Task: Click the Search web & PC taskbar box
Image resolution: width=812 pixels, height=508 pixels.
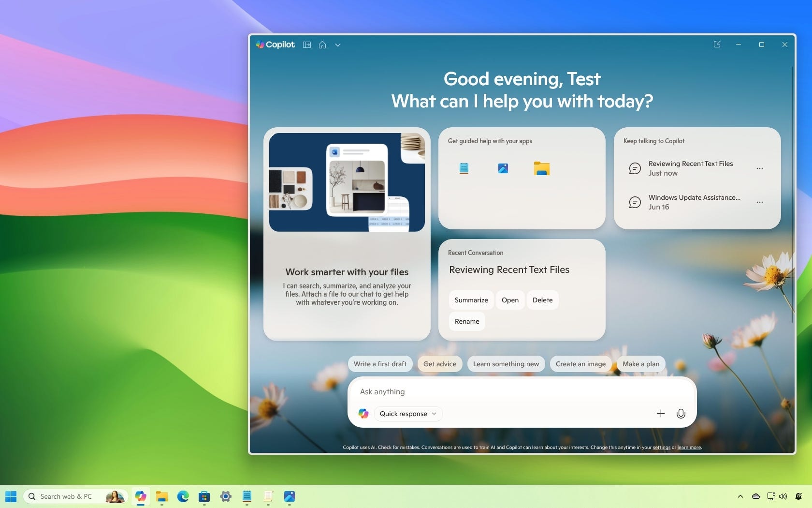Action: pos(75,496)
